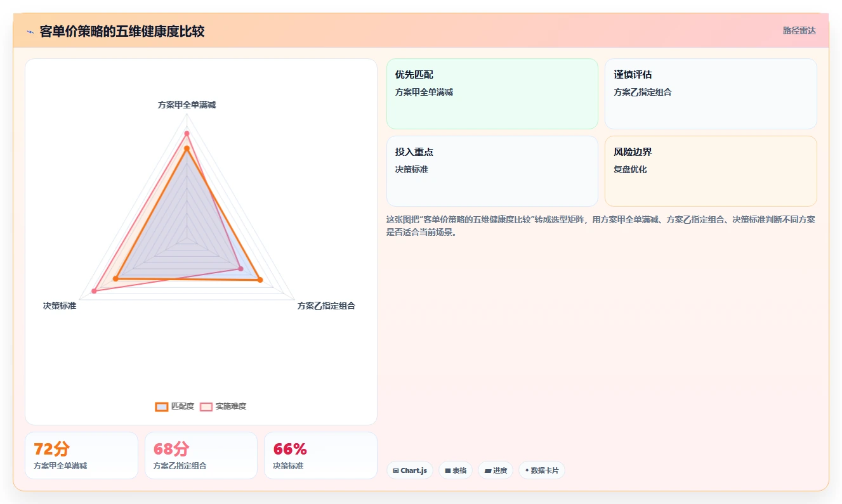Click the 数据卡片 tag
The height and width of the screenshot is (504, 842).
pos(542,470)
